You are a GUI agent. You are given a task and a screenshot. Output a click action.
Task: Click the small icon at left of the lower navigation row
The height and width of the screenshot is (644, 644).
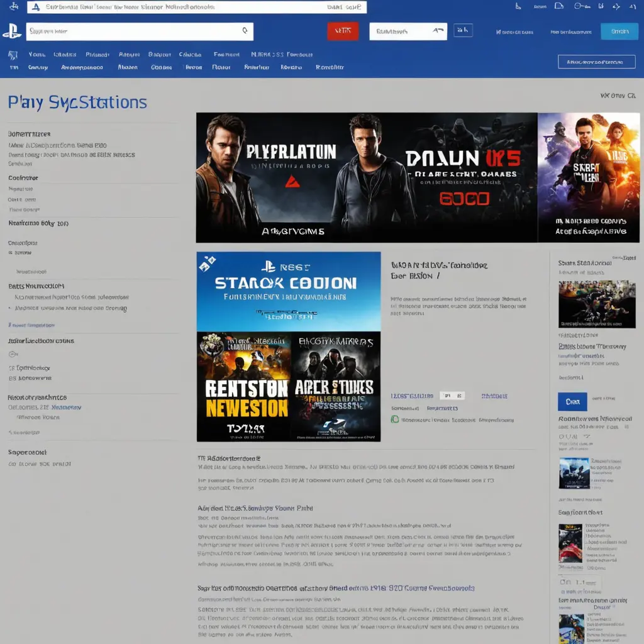(x=13, y=67)
